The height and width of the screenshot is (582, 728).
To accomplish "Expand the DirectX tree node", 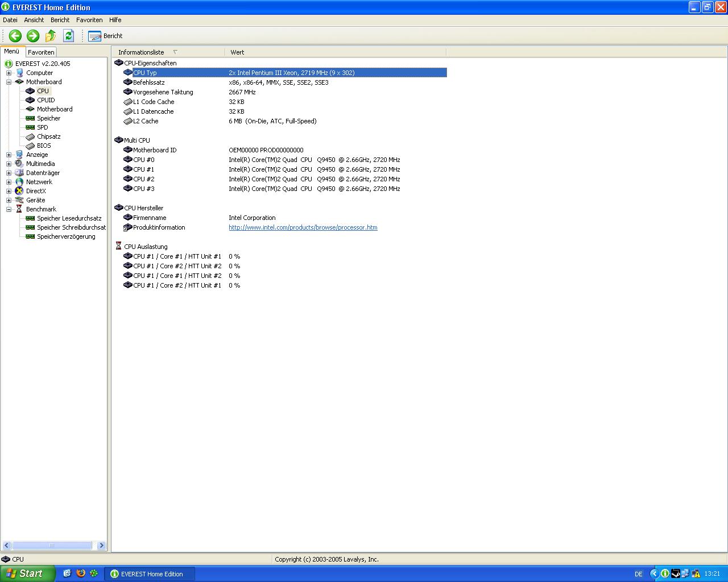I will point(9,191).
